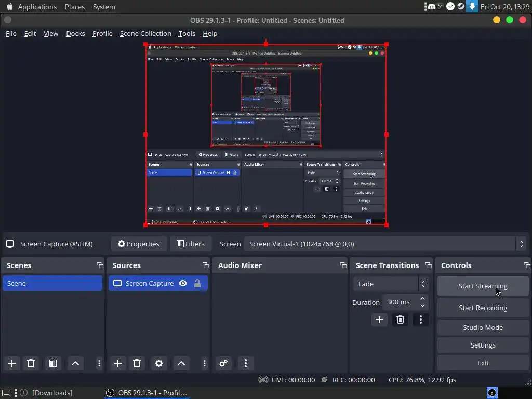This screenshot has width=532, height=399.
Task: Open transition properties three-dot menu
Action: click(421, 320)
